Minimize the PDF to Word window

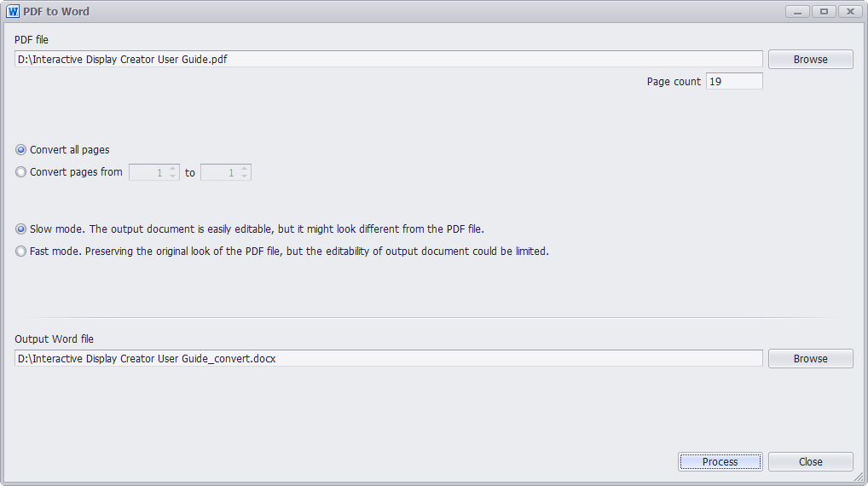pos(798,11)
